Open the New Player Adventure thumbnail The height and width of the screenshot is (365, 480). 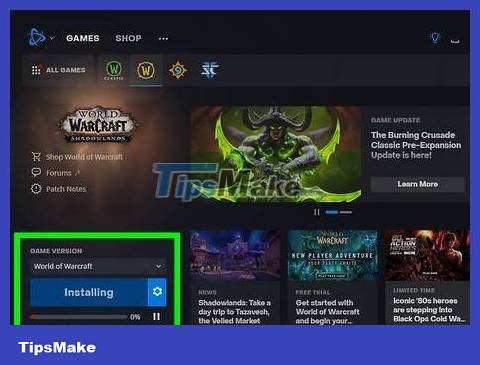332,255
